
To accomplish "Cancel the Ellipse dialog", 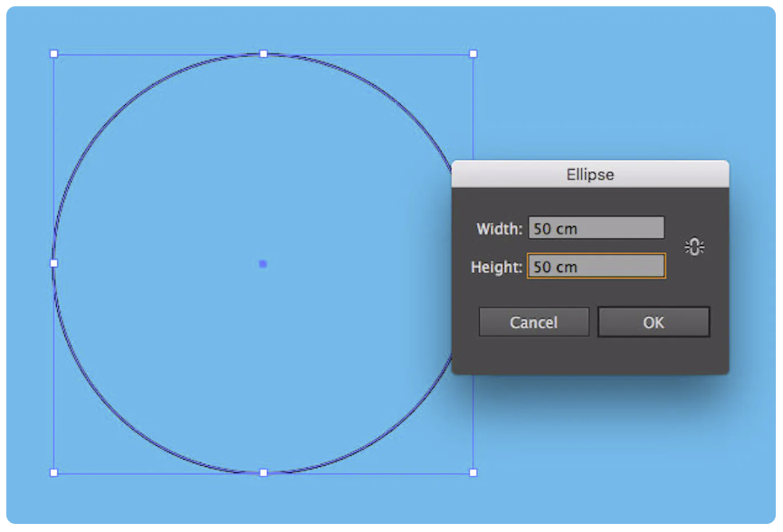I will click(533, 322).
